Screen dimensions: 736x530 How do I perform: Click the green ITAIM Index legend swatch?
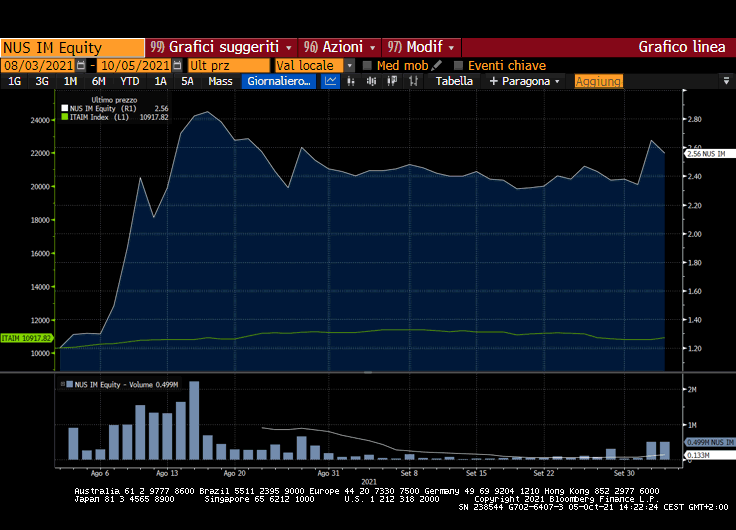click(x=66, y=117)
